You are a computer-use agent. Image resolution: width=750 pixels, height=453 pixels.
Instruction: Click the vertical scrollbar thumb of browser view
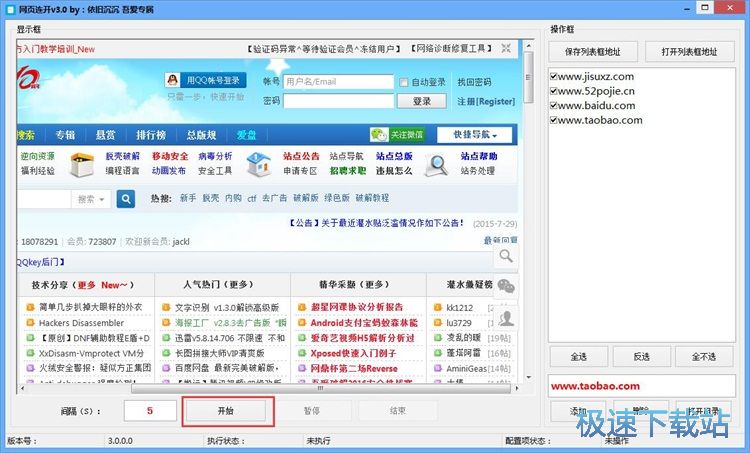[x=528, y=77]
